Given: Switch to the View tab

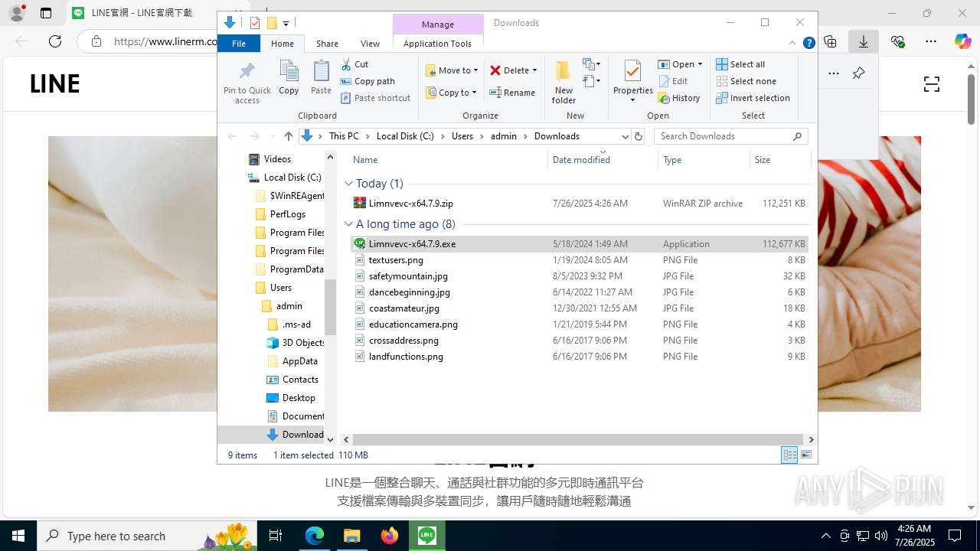Looking at the screenshot, I should pos(370,44).
